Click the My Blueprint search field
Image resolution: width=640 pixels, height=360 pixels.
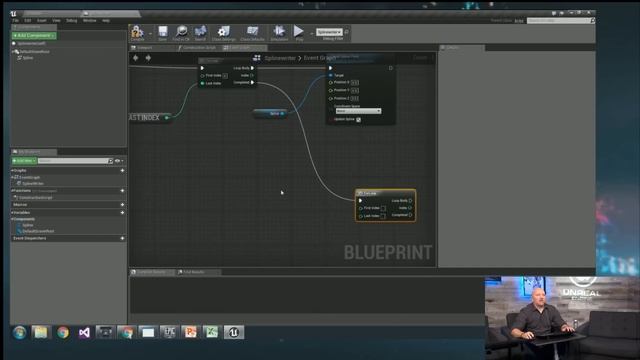pyautogui.click(x=75, y=161)
